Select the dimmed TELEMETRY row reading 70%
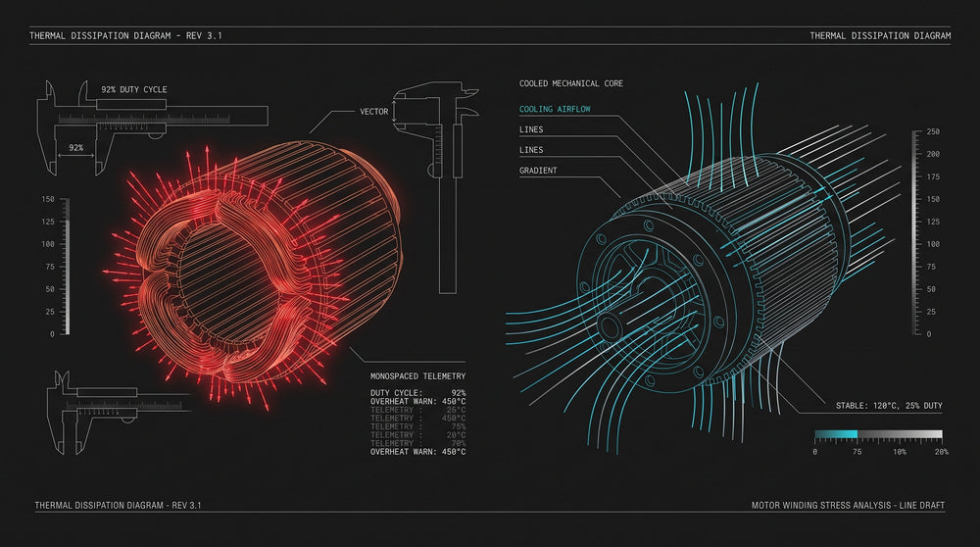This screenshot has height=547, width=980. coord(418,443)
